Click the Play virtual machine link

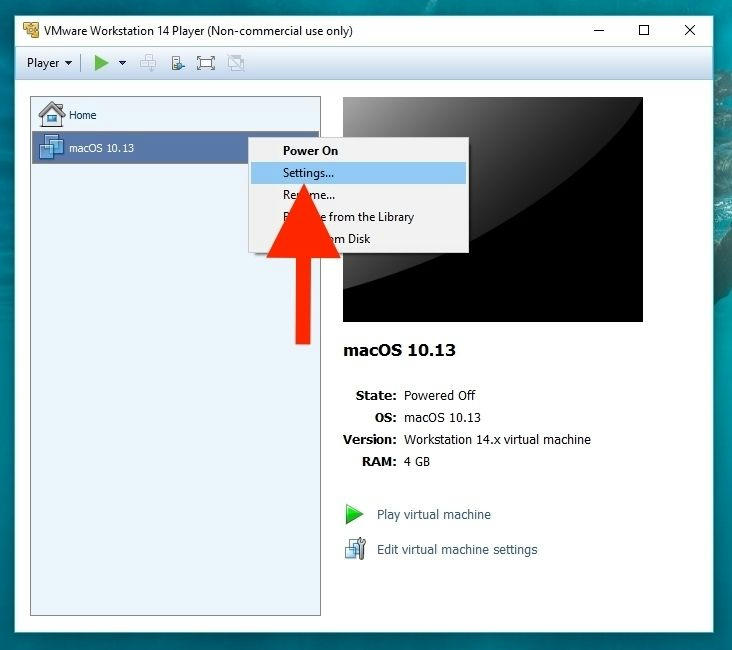coord(433,515)
